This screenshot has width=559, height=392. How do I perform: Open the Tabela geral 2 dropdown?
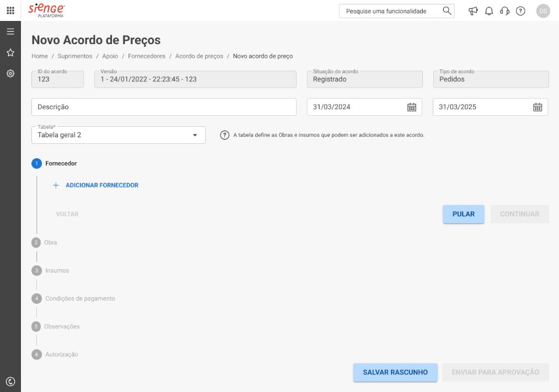[x=119, y=135]
